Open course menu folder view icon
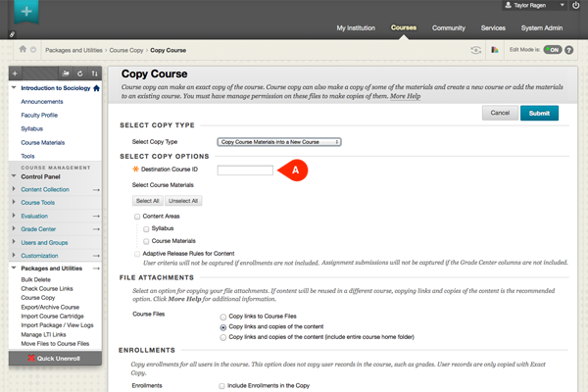The height and width of the screenshot is (392, 588). click(65, 73)
